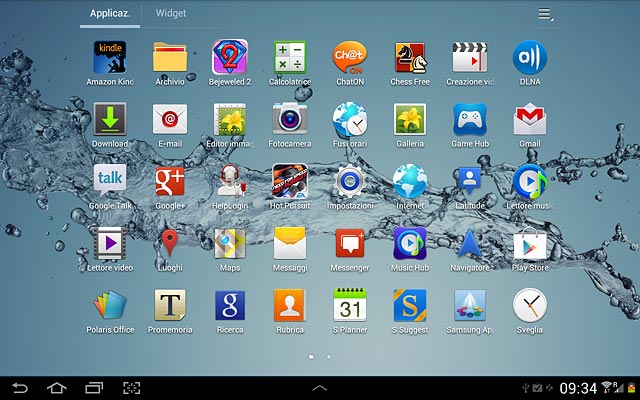
Task: Show recent apps from navigation bar
Action: coord(94,387)
